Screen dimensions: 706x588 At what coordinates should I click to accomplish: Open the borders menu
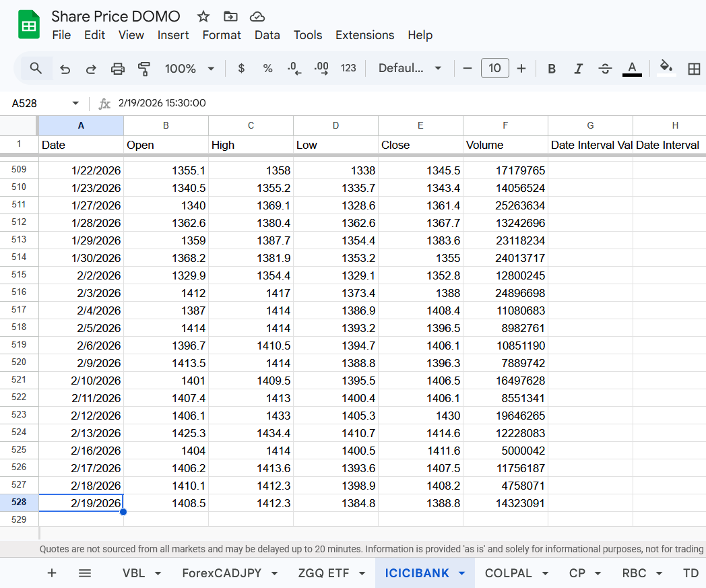pyautogui.click(x=694, y=69)
